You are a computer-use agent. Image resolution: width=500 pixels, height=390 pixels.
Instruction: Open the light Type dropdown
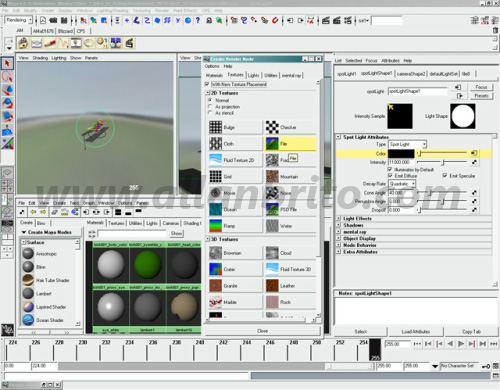tap(407, 144)
